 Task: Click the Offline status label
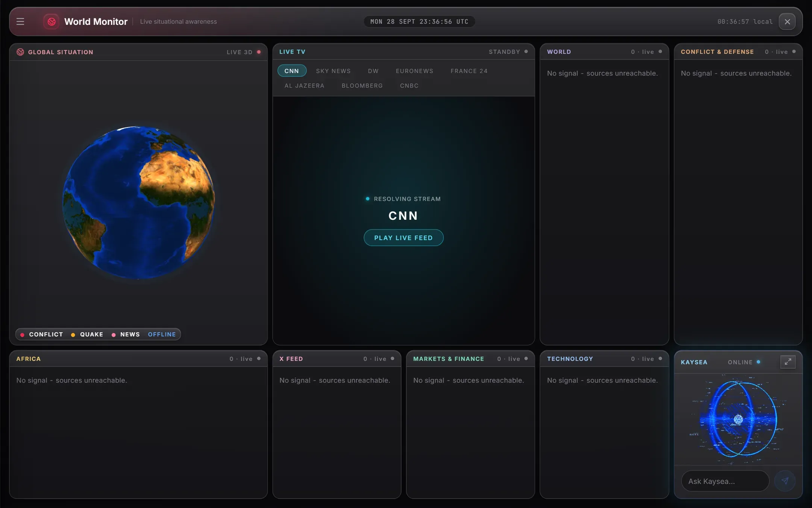click(x=162, y=334)
